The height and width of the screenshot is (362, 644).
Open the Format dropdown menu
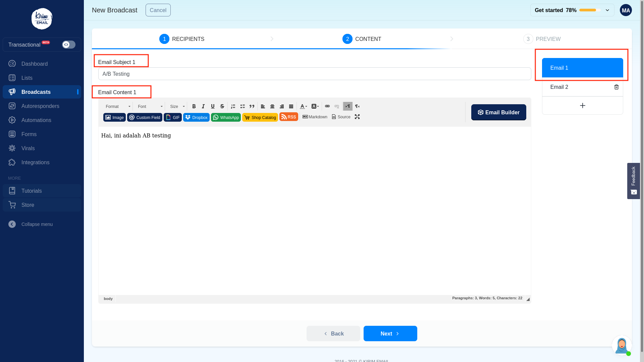click(117, 106)
